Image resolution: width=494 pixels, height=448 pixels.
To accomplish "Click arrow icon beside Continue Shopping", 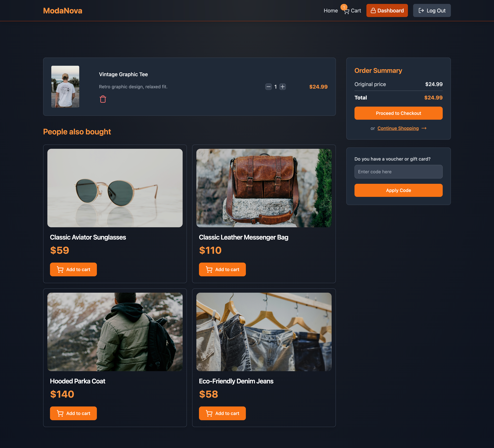I will pos(424,128).
